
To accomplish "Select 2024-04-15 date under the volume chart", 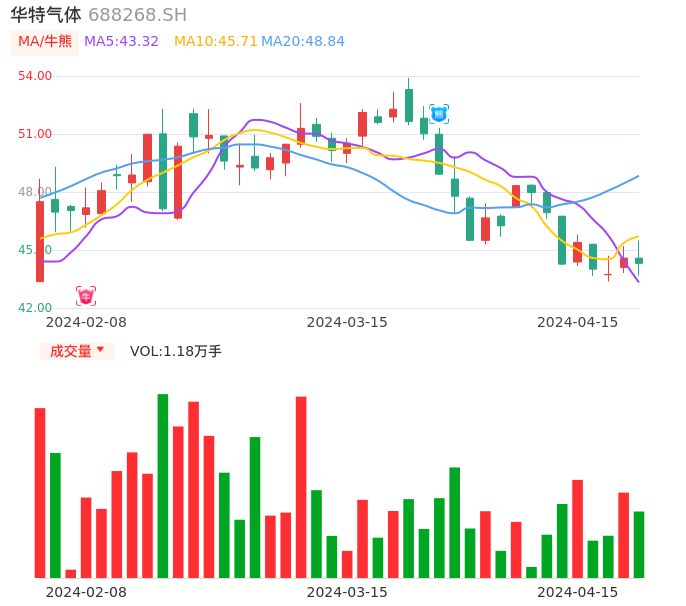I will [577, 592].
